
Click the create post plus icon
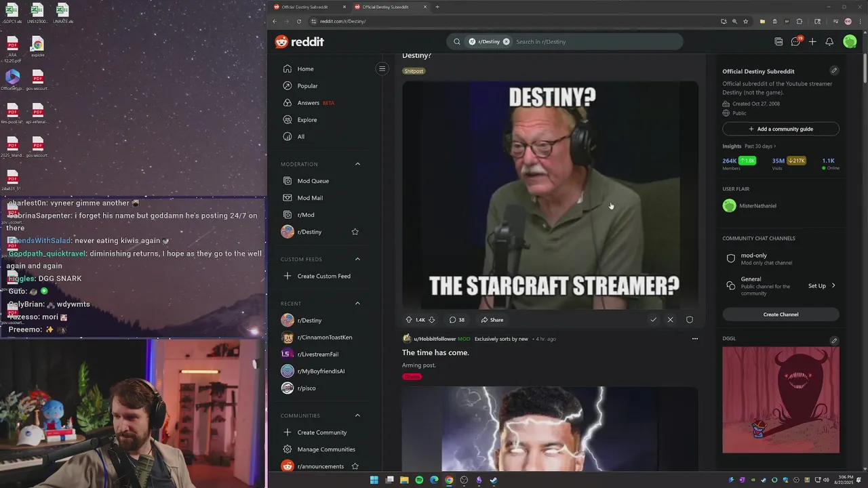coord(812,42)
